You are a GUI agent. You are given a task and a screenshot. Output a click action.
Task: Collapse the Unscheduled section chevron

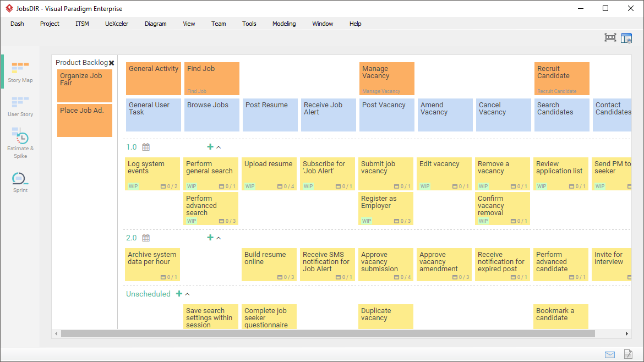187,294
